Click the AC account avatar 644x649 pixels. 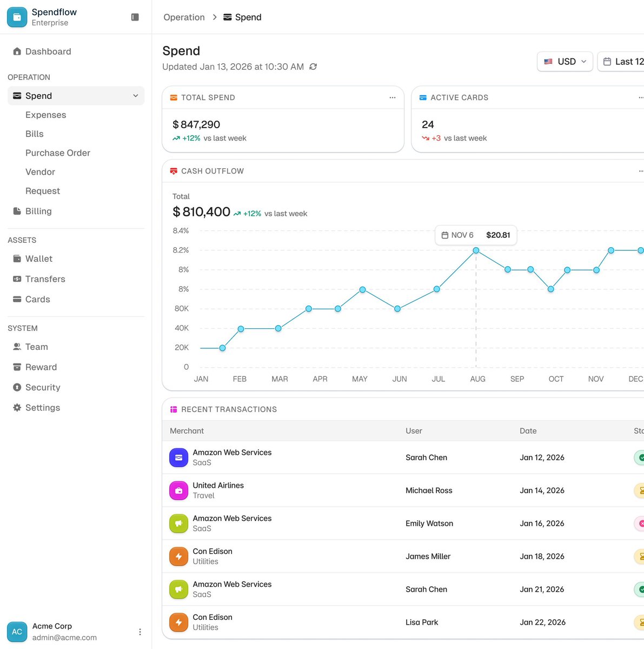point(17,632)
